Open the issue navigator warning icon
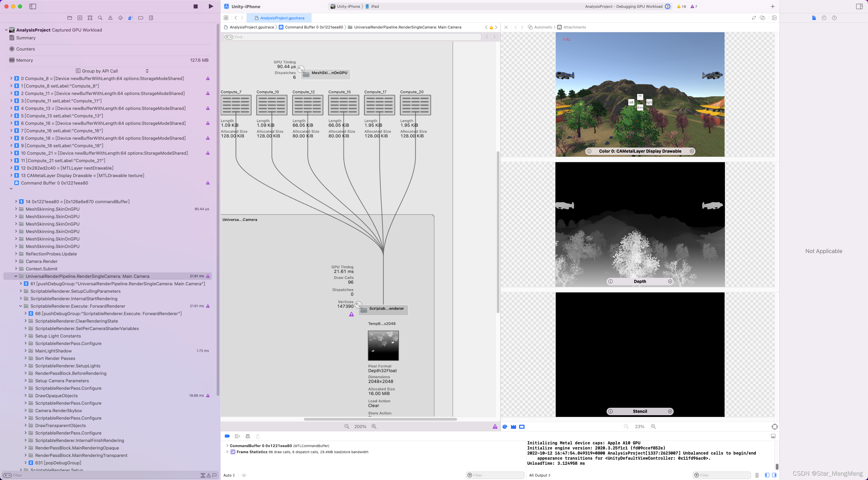Viewport: 868px width, 480px height. tap(110, 18)
